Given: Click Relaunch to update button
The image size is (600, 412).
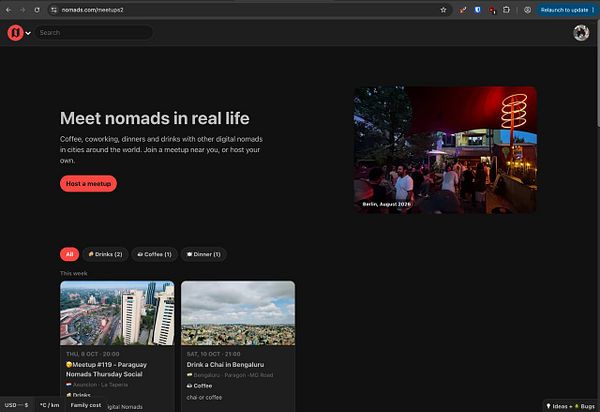Looking at the screenshot, I should [564, 10].
